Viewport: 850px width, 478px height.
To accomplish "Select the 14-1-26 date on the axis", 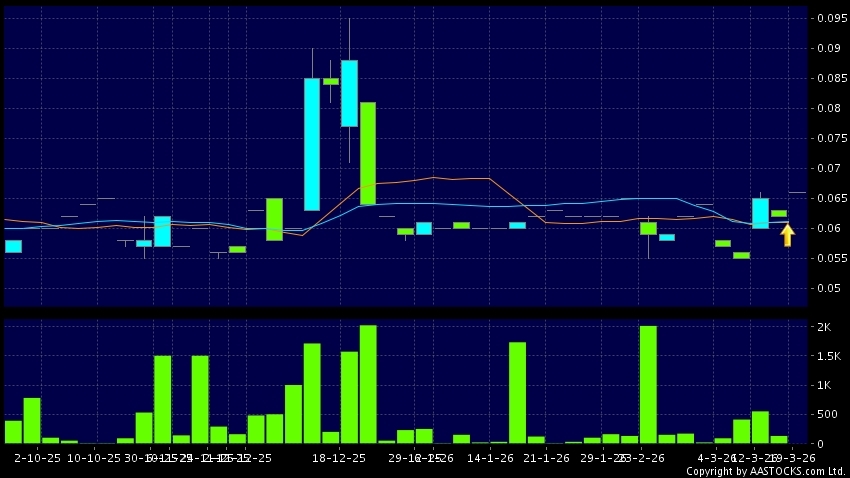I will click(x=492, y=457).
